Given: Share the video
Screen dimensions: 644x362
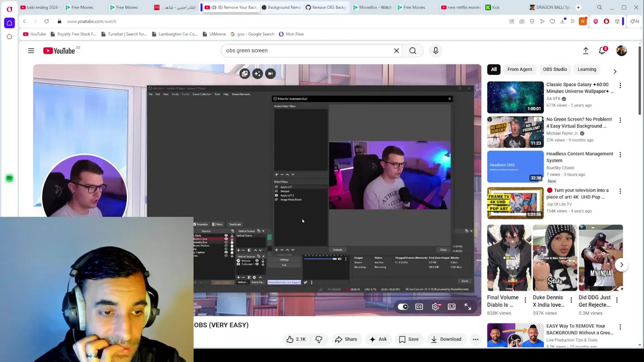Looking at the screenshot, I should click(x=346, y=339).
